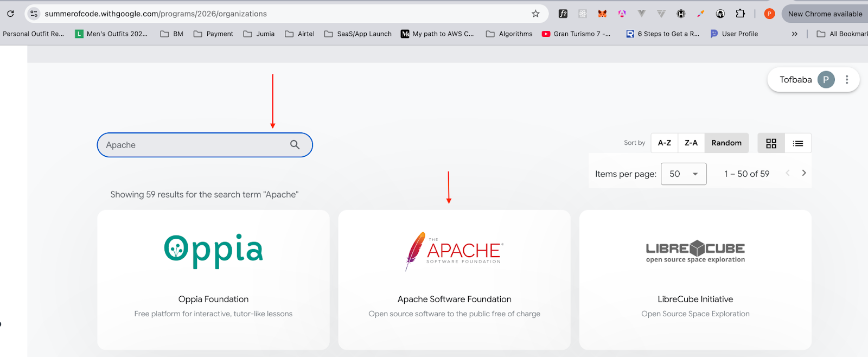Open the WhatFont (f?) extension

(x=563, y=14)
